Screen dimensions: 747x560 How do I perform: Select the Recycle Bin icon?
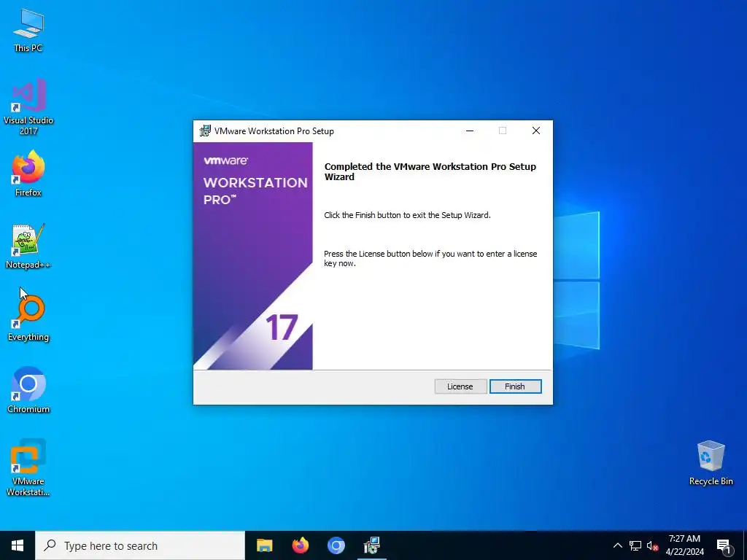711,463
